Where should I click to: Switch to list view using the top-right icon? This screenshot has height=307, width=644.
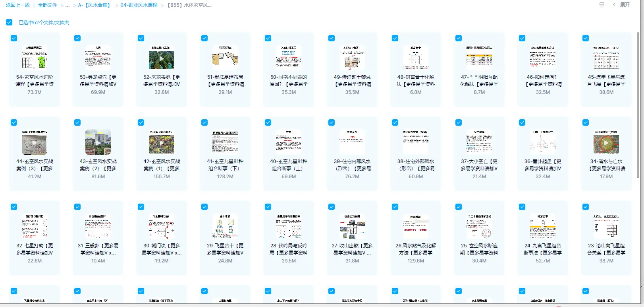coord(602,5)
